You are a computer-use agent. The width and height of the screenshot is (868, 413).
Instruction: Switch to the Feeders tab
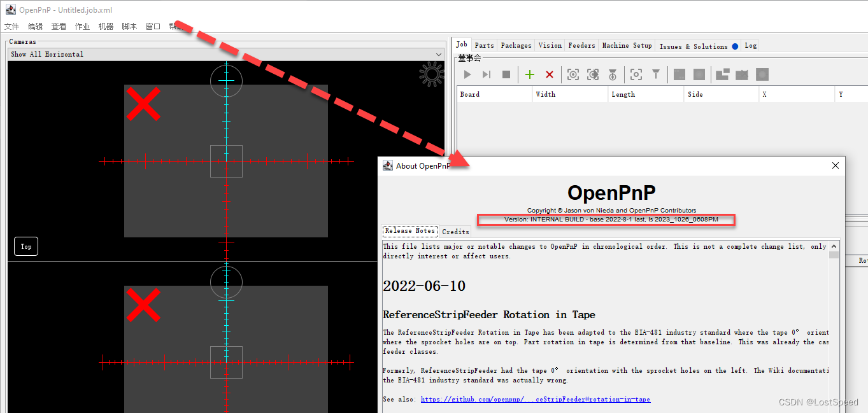point(582,45)
